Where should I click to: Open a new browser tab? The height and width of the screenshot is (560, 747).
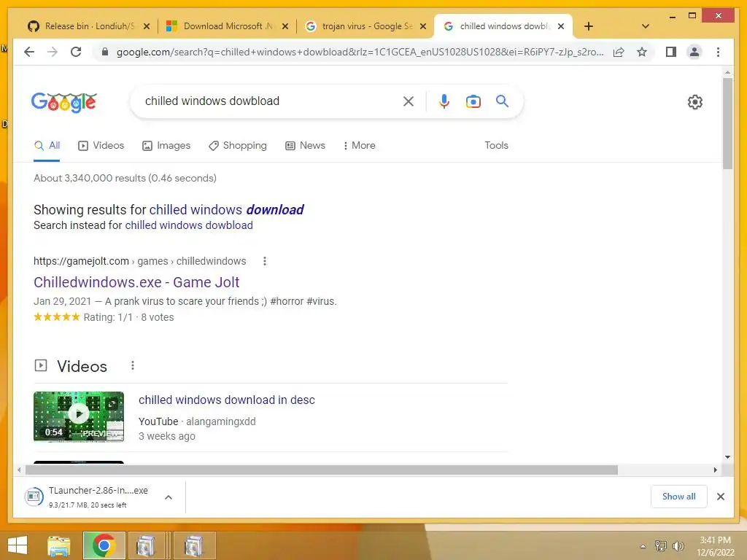coord(589,26)
